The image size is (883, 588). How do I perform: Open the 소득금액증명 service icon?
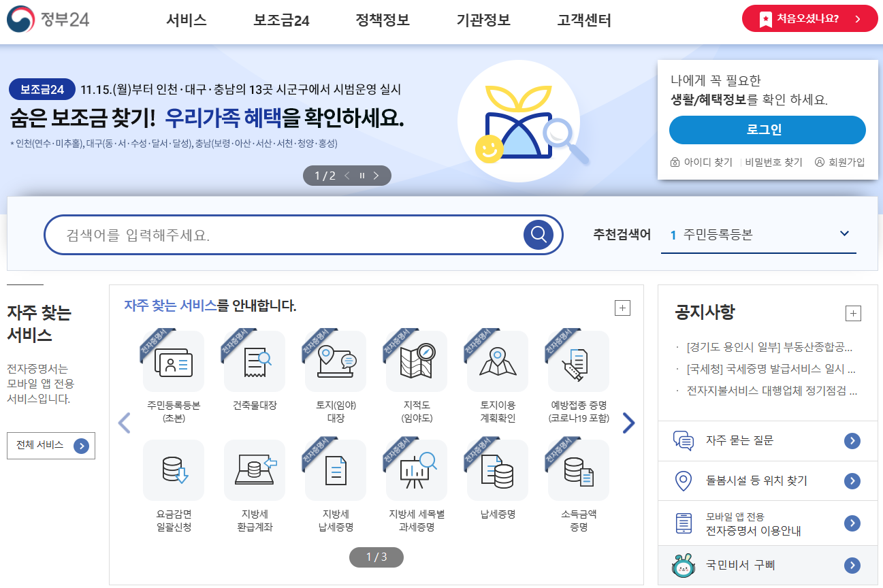coord(579,470)
